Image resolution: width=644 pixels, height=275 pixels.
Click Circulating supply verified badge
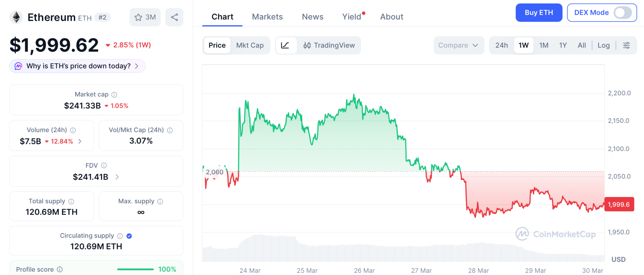click(129, 236)
